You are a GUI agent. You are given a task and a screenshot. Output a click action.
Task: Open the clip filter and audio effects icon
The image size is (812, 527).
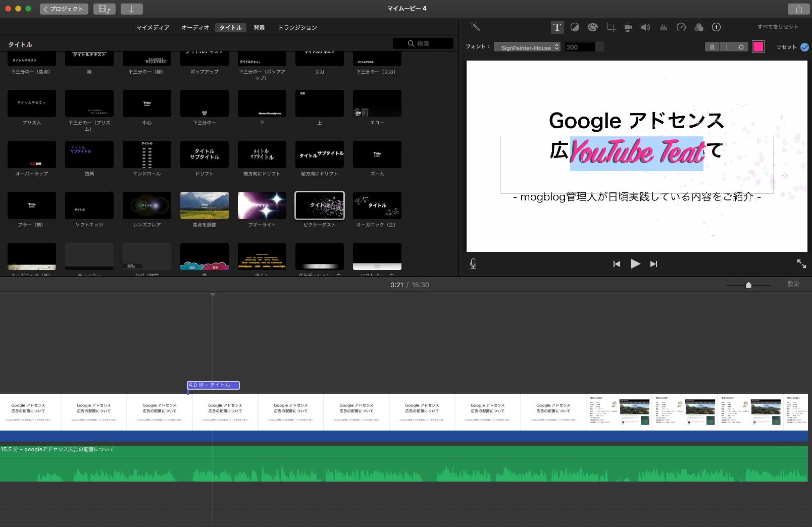[x=699, y=27]
